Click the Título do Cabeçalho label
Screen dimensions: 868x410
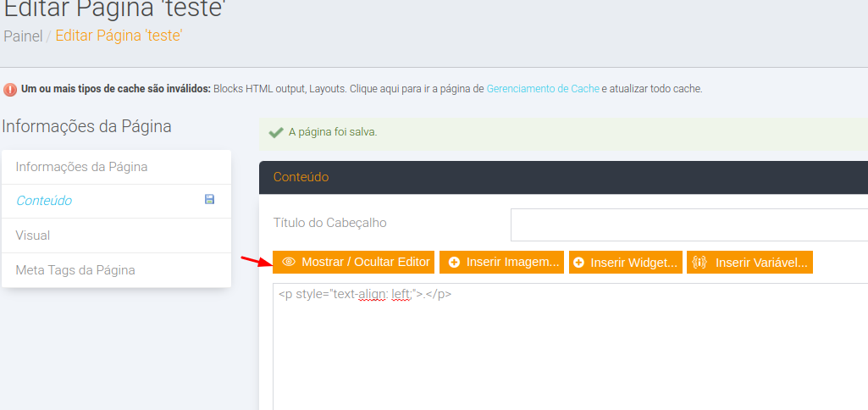pyautogui.click(x=330, y=223)
